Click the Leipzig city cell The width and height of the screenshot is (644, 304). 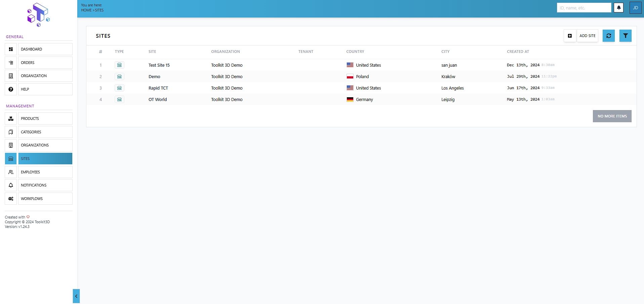(448, 99)
